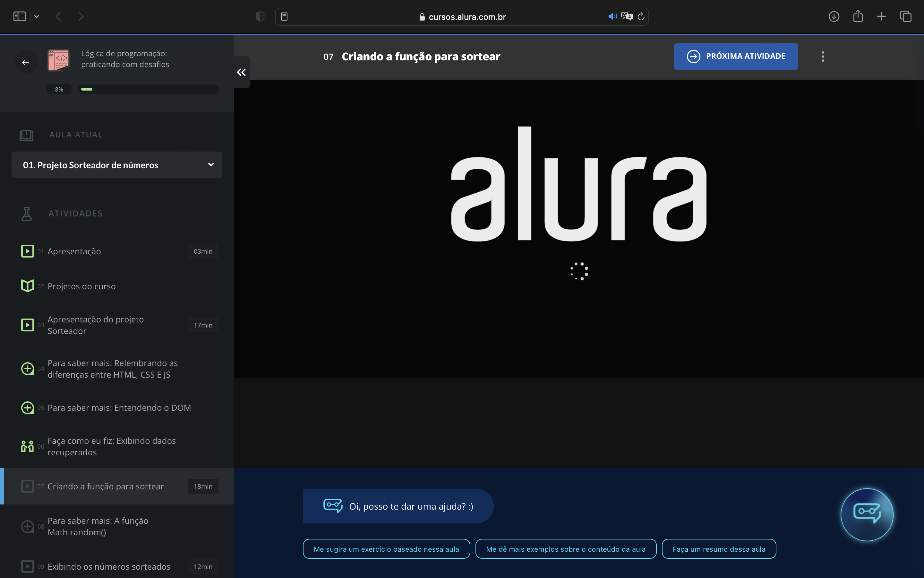Click the cursos.alura.com.br address field
Viewport: 924px width, 578px height.
point(462,17)
